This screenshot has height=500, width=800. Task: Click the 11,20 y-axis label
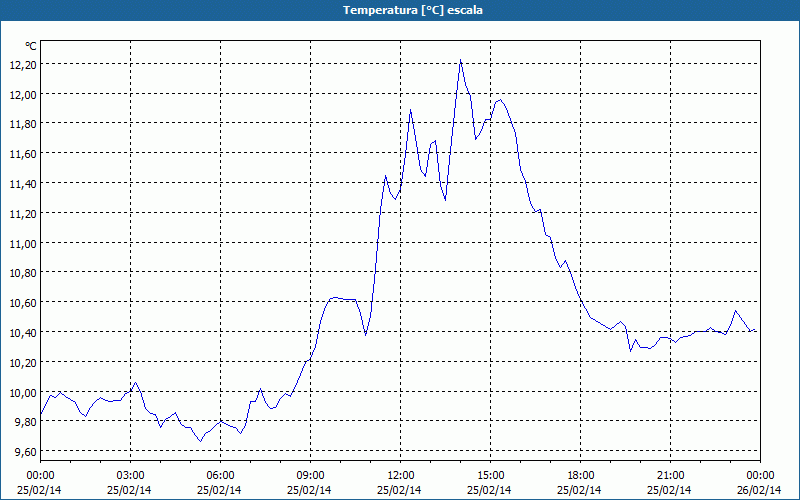(23, 213)
